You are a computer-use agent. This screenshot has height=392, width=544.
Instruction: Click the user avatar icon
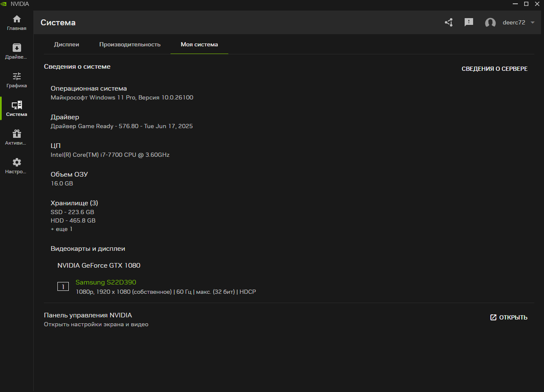point(490,23)
